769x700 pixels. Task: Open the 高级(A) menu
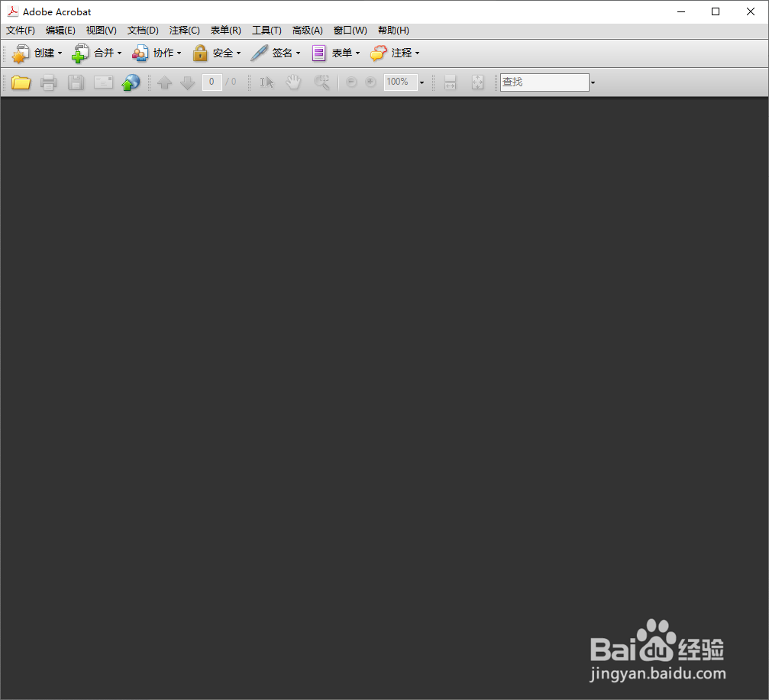pos(308,31)
